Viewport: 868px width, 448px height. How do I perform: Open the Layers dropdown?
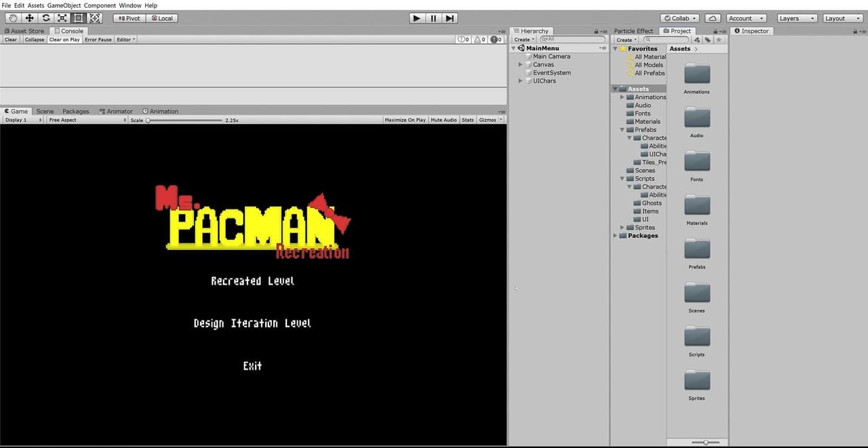(796, 18)
